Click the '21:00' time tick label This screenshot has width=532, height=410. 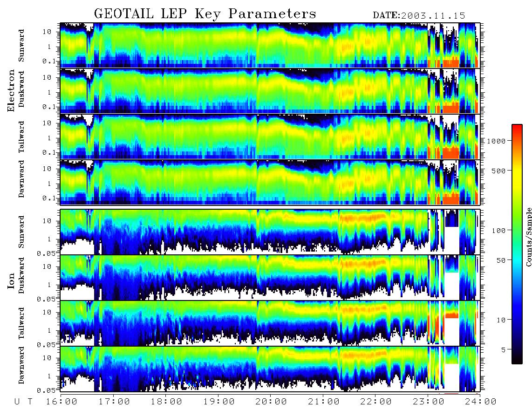tap(324, 402)
